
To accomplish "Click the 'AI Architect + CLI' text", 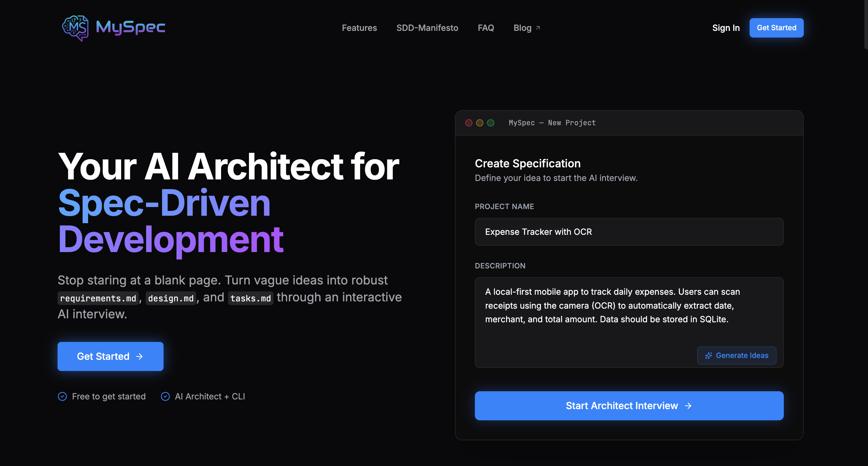I will pos(210,396).
